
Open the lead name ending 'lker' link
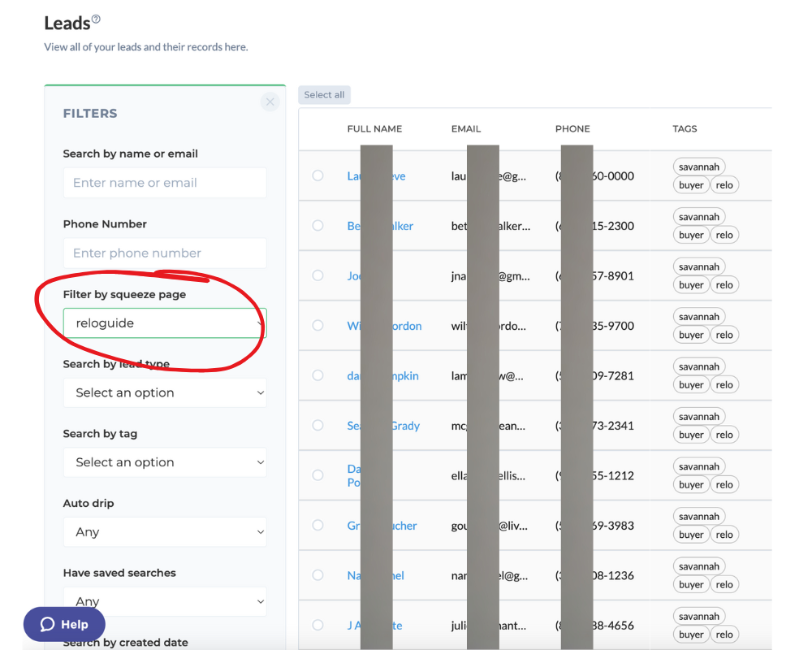click(380, 226)
